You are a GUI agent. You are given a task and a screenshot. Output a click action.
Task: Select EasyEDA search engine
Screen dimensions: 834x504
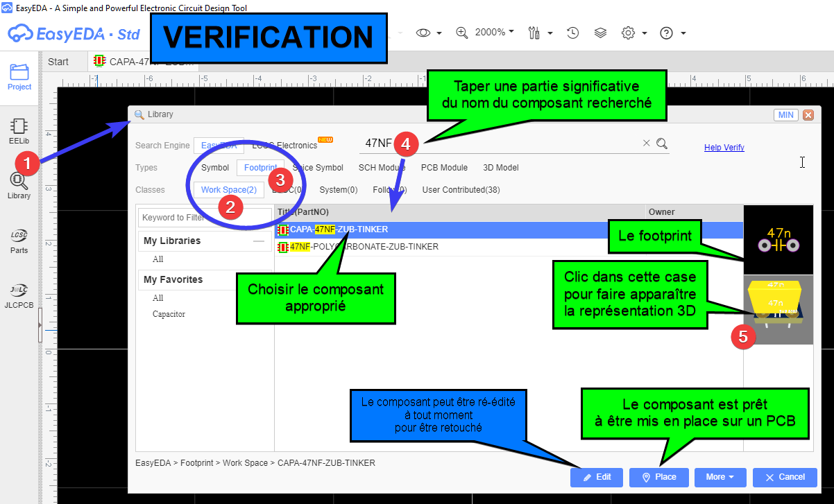pyautogui.click(x=219, y=146)
